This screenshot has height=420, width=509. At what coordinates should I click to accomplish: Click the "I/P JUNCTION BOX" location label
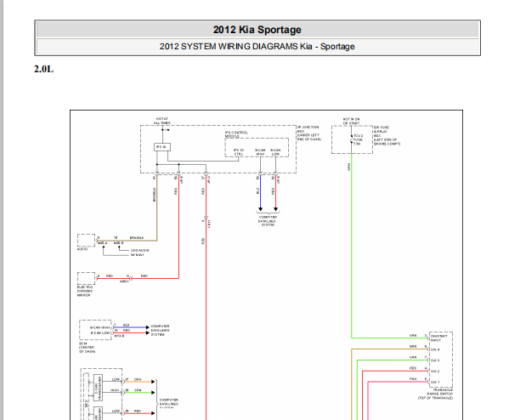pos(309,133)
